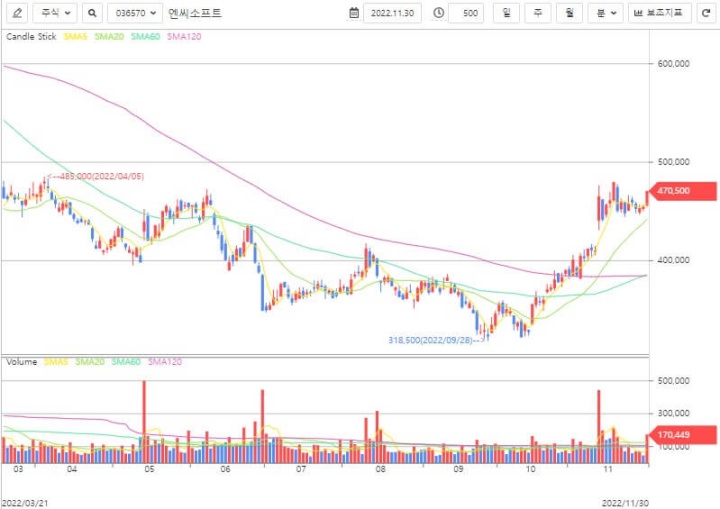This screenshot has height=509, width=720.
Task: Toggle the candle chart SMA120 legend
Action: tap(184, 37)
